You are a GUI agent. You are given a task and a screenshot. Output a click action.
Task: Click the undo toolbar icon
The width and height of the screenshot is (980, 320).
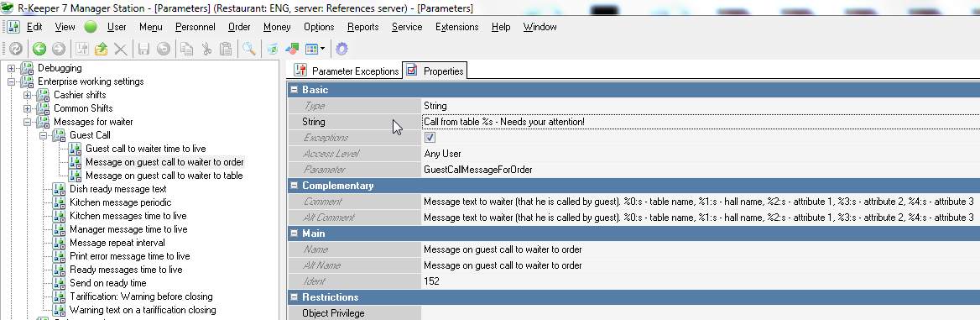coord(163,49)
